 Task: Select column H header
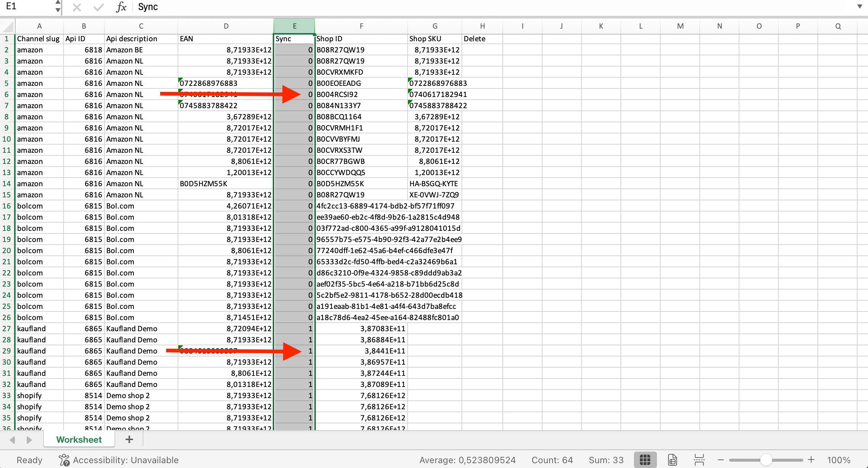tap(482, 26)
